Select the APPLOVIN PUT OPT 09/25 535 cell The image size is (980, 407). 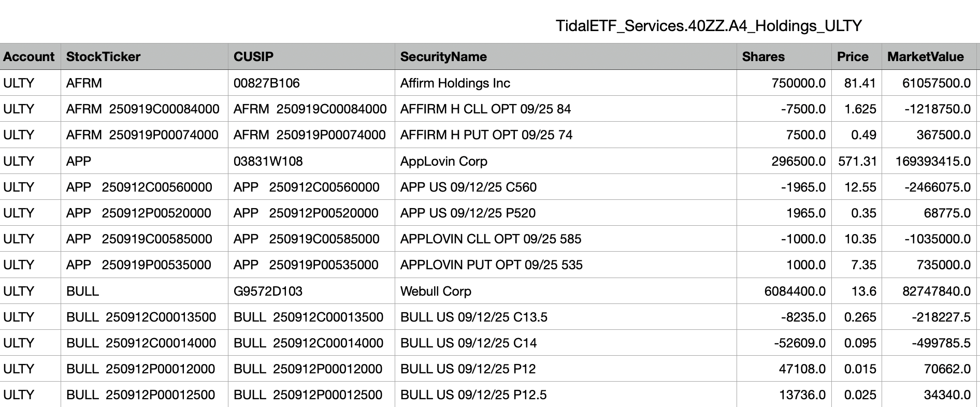pyautogui.click(x=491, y=265)
